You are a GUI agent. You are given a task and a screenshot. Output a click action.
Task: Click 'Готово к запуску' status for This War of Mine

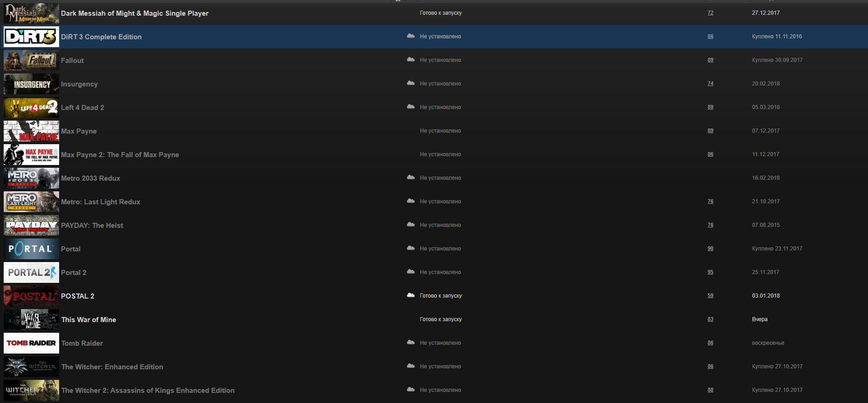coord(441,319)
